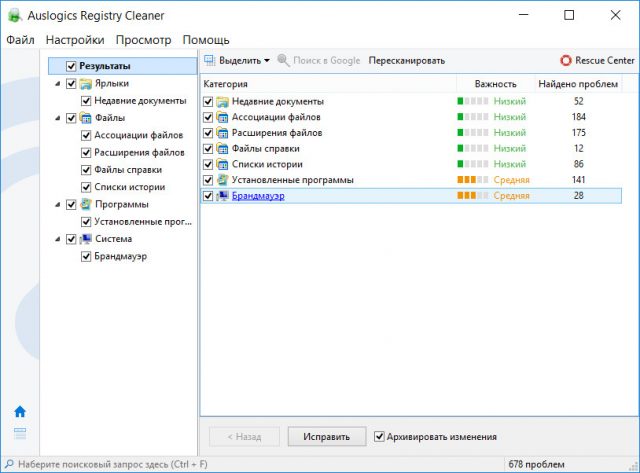Open the Помощь menu
Viewport: 640px width, 473px height.
[x=206, y=40]
